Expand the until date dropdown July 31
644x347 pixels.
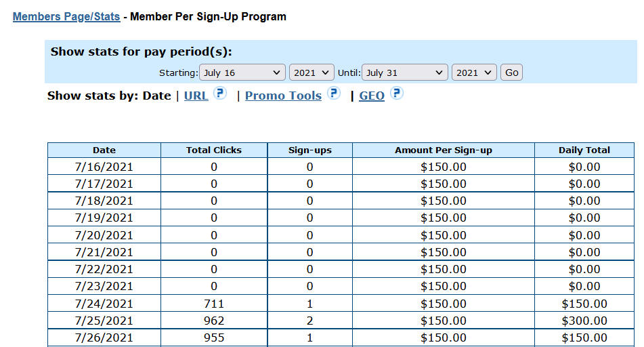[404, 73]
